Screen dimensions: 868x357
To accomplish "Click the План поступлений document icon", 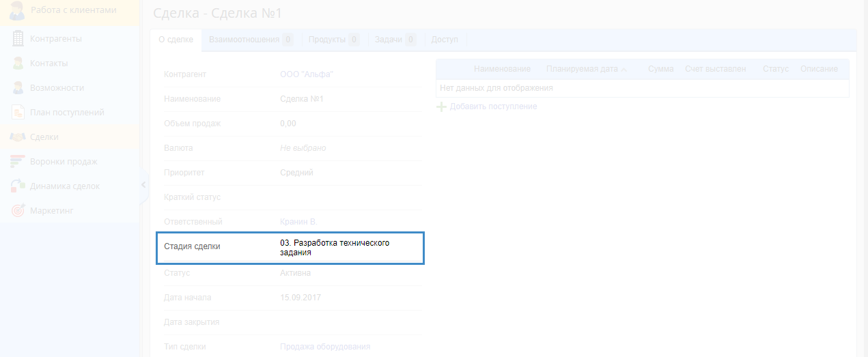I will click(x=18, y=113).
